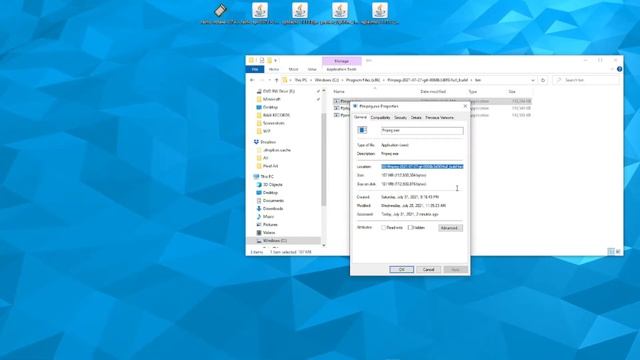Click the Manage contextual tab

[342, 61]
